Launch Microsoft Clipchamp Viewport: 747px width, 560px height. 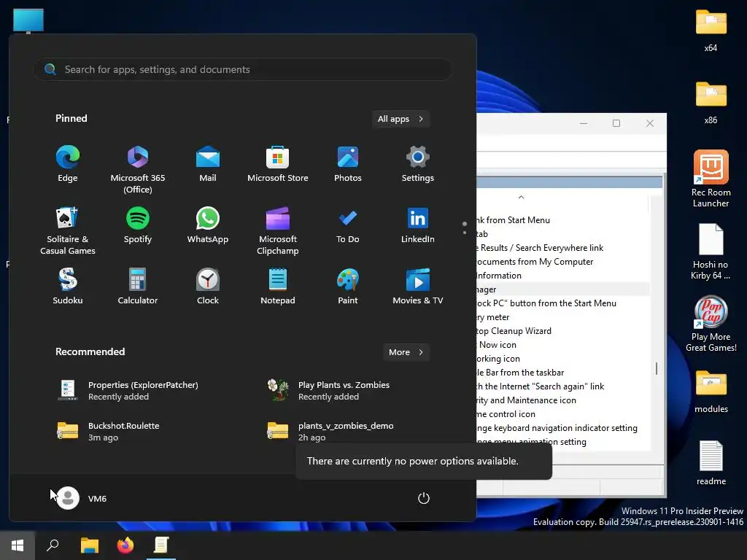point(278,231)
